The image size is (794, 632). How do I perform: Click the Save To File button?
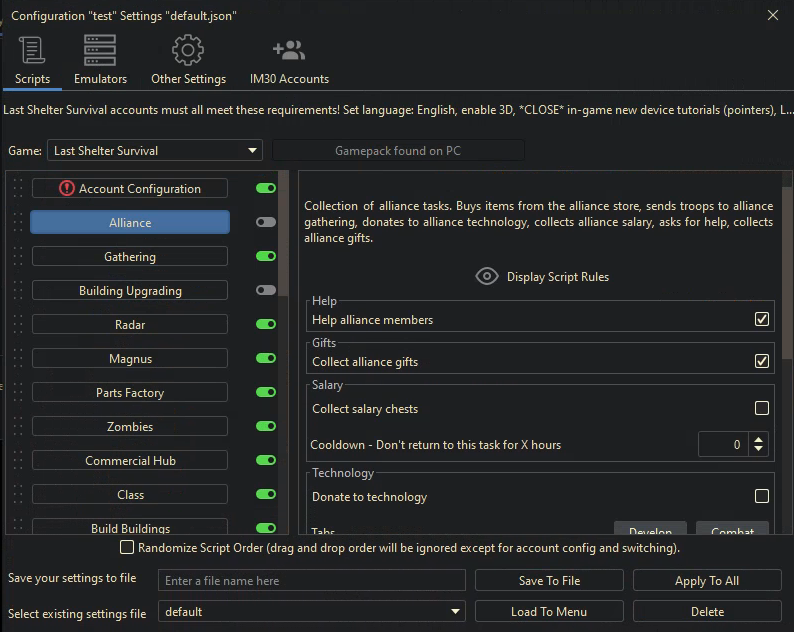[549, 581]
